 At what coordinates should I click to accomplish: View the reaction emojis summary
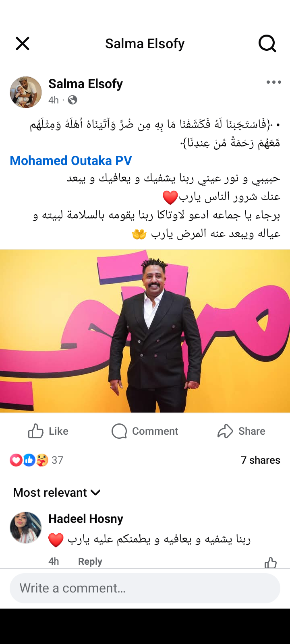point(29,460)
